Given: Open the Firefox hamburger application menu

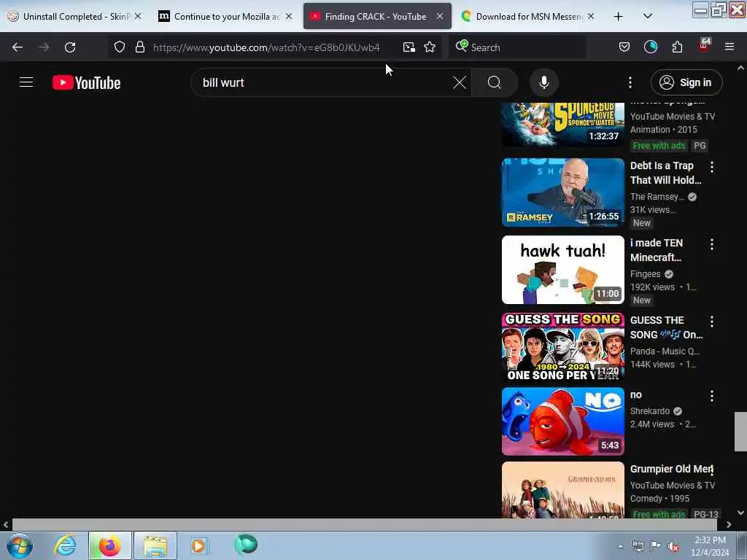Looking at the screenshot, I should click(729, 47).
